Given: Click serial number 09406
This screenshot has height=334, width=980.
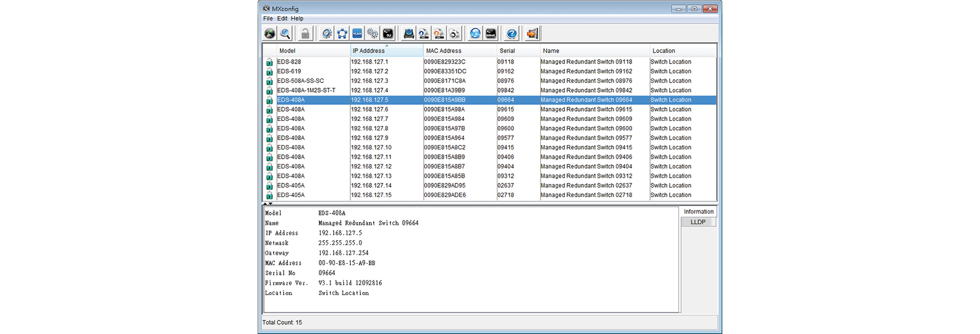Looking at the screenshot, I should pyautogui.click(x=505, y=157).
